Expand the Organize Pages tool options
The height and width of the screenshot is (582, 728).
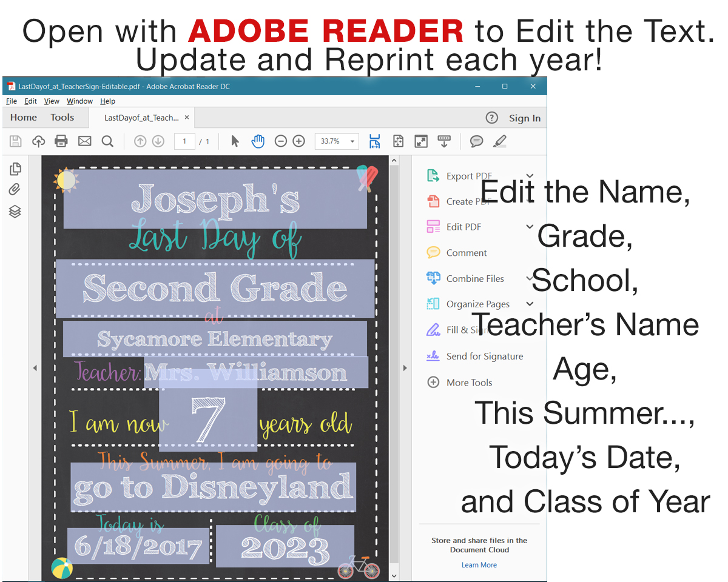coord(530,304)
